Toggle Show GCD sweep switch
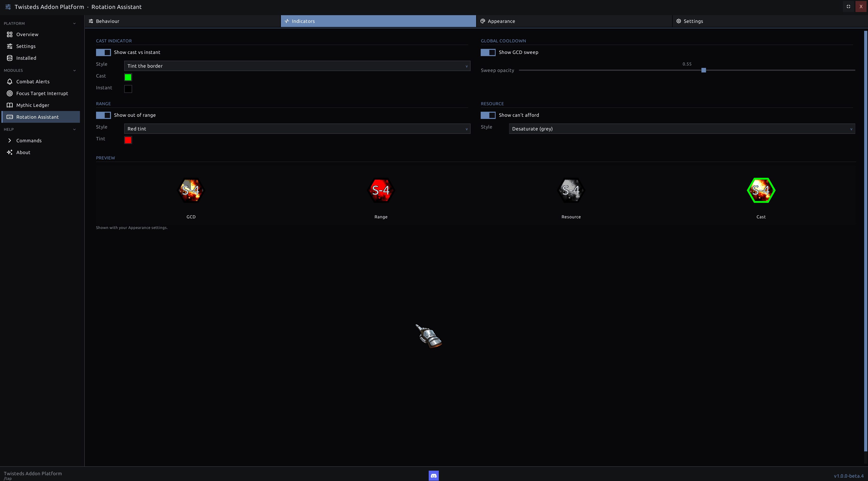Viewport: 868px width, 481px height. (x=488, y=52)
